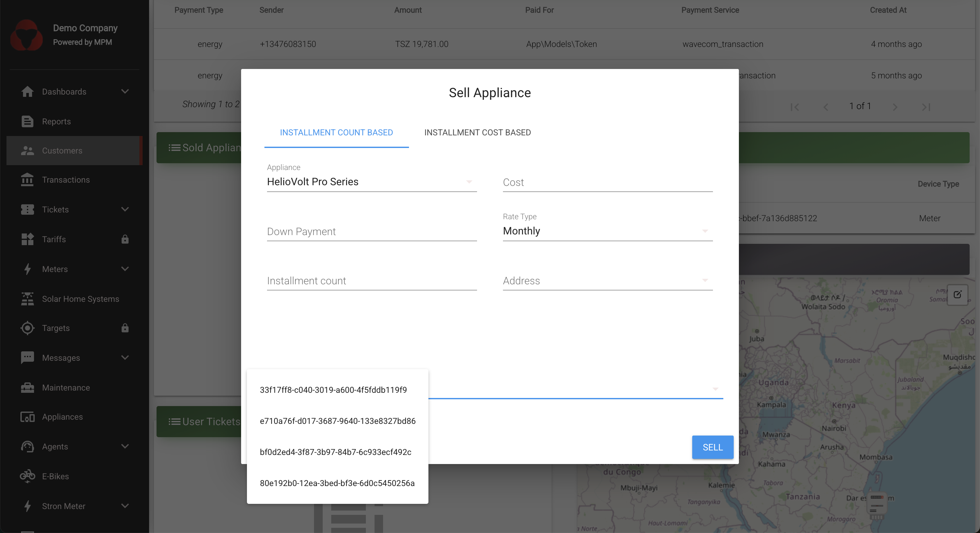Click the E-Bikes bicycle icon

(x=28, y=476)
